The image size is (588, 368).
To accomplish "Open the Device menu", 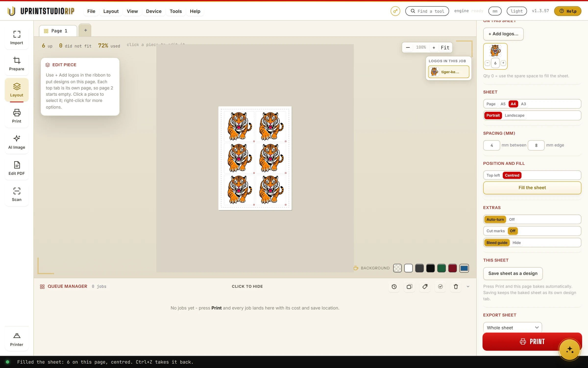I will pyautogui.click(x=154, y=11).
